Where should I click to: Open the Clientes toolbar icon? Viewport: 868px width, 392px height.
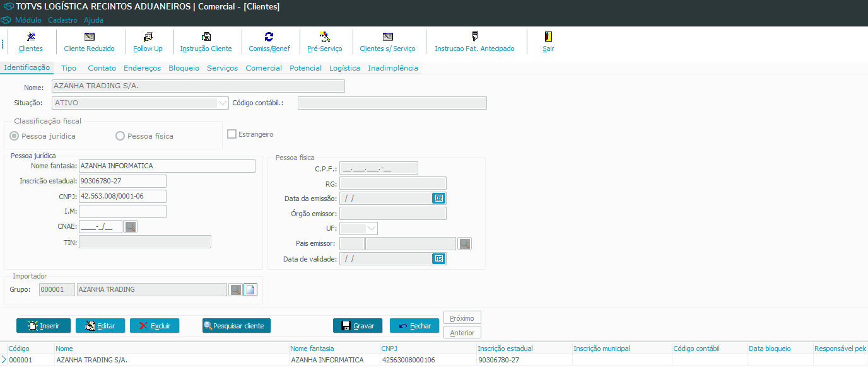click(30, 42)
